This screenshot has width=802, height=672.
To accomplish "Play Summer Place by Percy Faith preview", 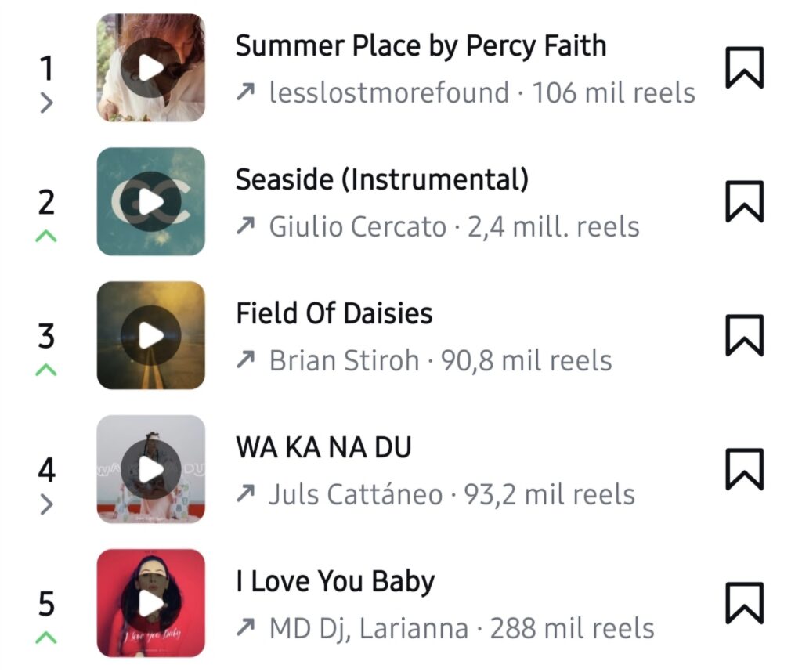I will click(x=151, y=67).
